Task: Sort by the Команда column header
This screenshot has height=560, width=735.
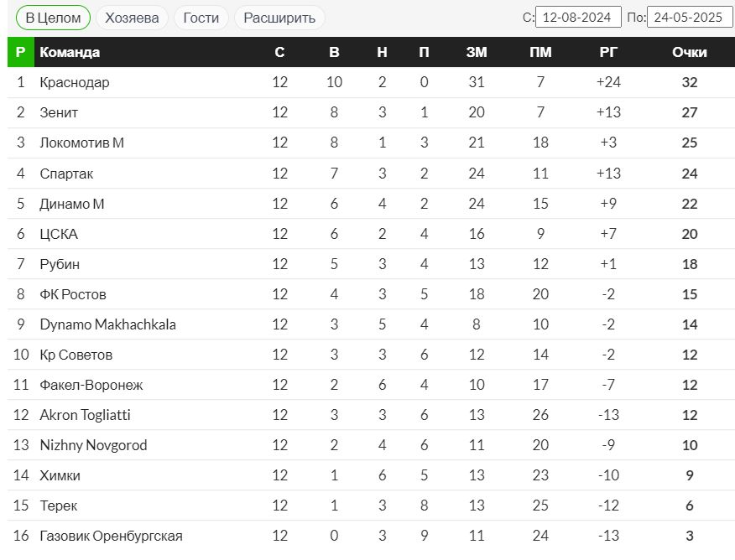Action: [70, 52]
